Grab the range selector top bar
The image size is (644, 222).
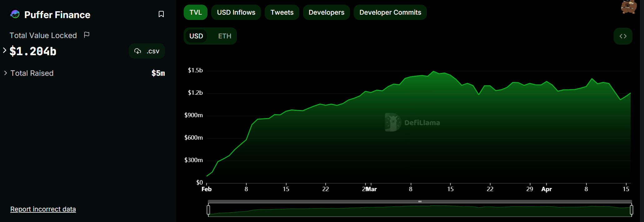point(420,201)
